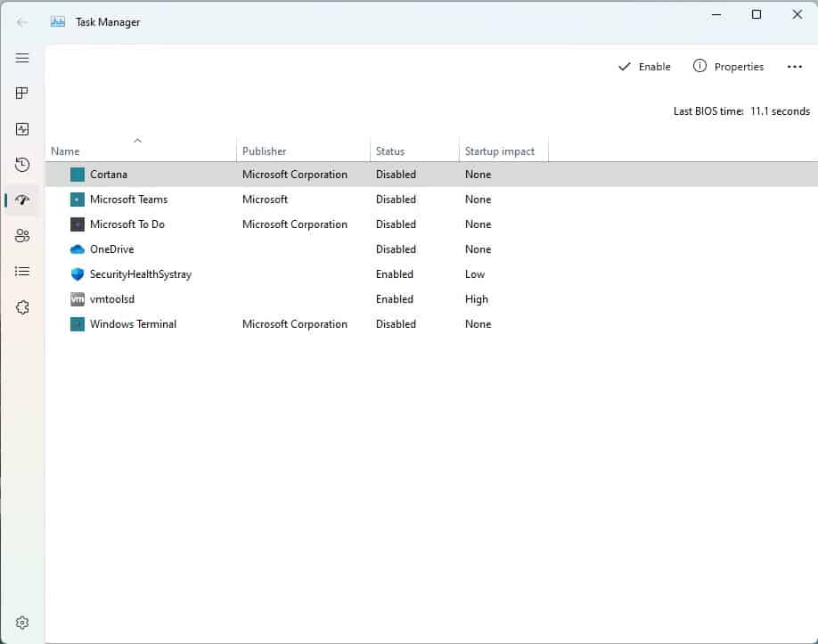
Task: View Properties of the selected app
Action: 729,66
